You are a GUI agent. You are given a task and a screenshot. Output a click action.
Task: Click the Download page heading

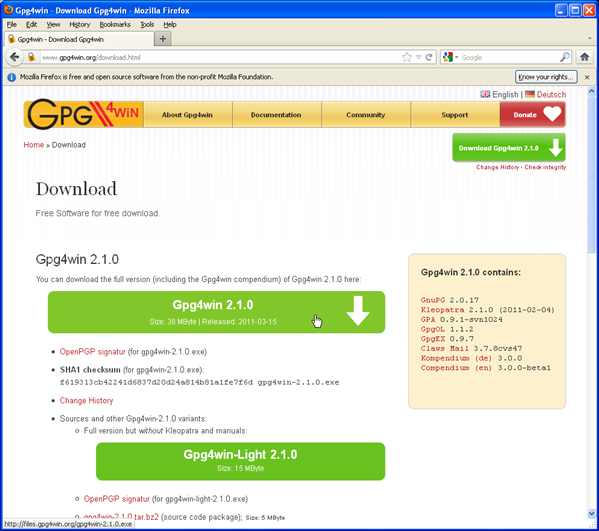click(76, 189)
